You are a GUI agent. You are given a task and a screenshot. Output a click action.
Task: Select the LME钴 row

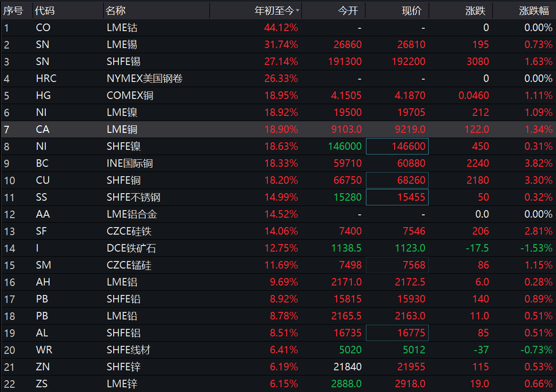pos(122,28)
